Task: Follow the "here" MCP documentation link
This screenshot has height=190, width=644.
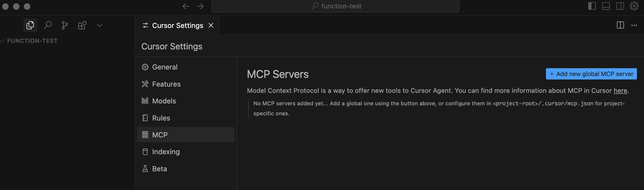Action: [620, 91]
